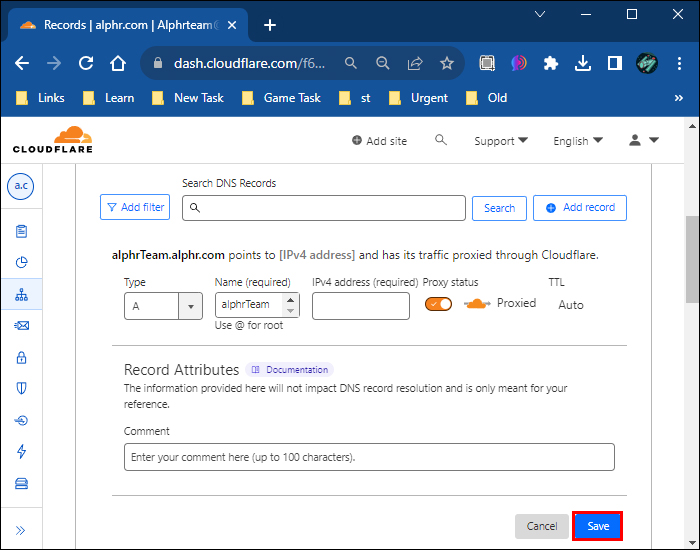700x550 pixels.
Task: Open the browser Downloads icon
Action: pos(583,63)
